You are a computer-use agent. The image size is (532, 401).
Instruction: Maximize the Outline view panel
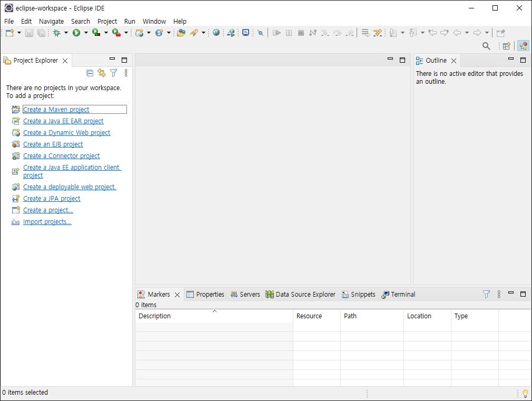click(523, 60)
